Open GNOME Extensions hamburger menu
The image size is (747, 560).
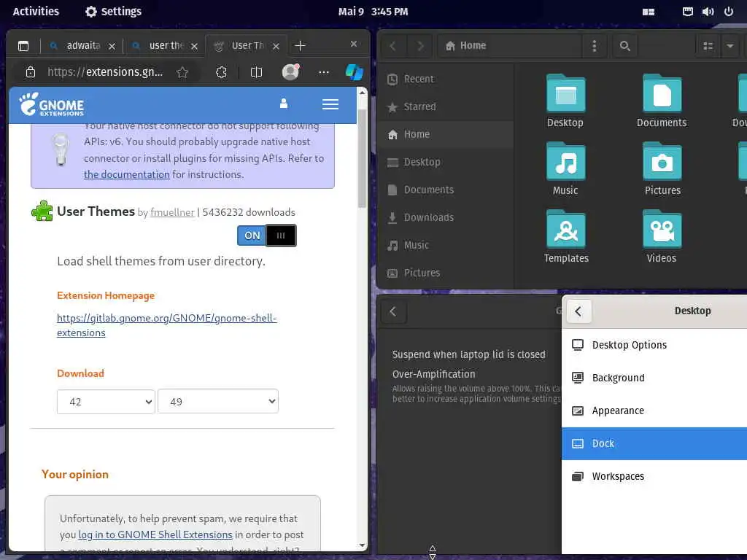(330, 104)
